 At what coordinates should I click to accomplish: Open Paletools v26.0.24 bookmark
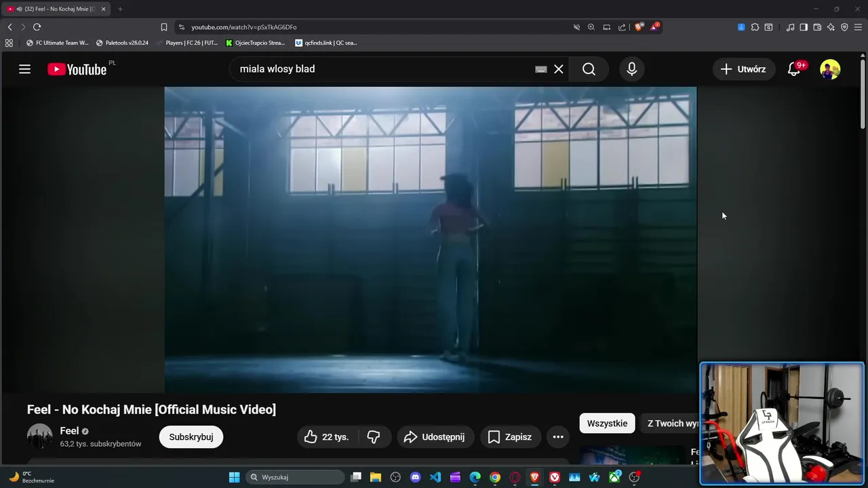point(122,43)
